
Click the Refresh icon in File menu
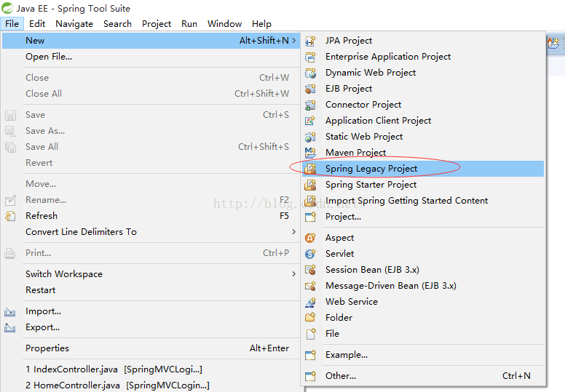coord(10,216)
